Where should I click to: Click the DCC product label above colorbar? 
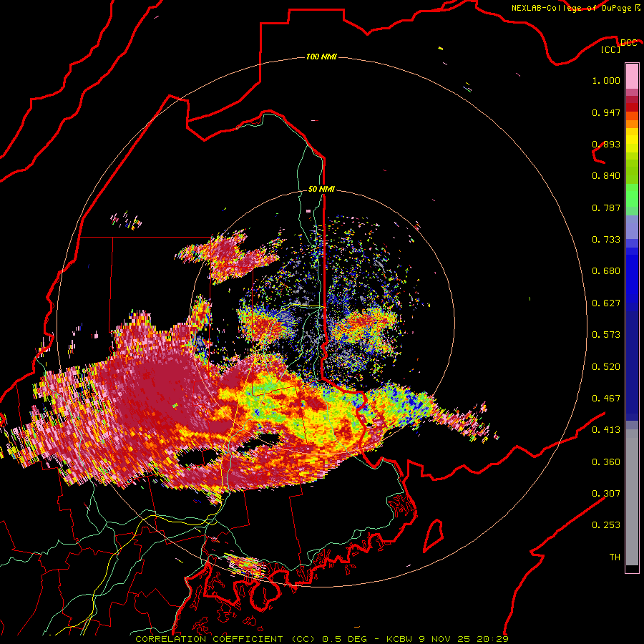(628, 43)
